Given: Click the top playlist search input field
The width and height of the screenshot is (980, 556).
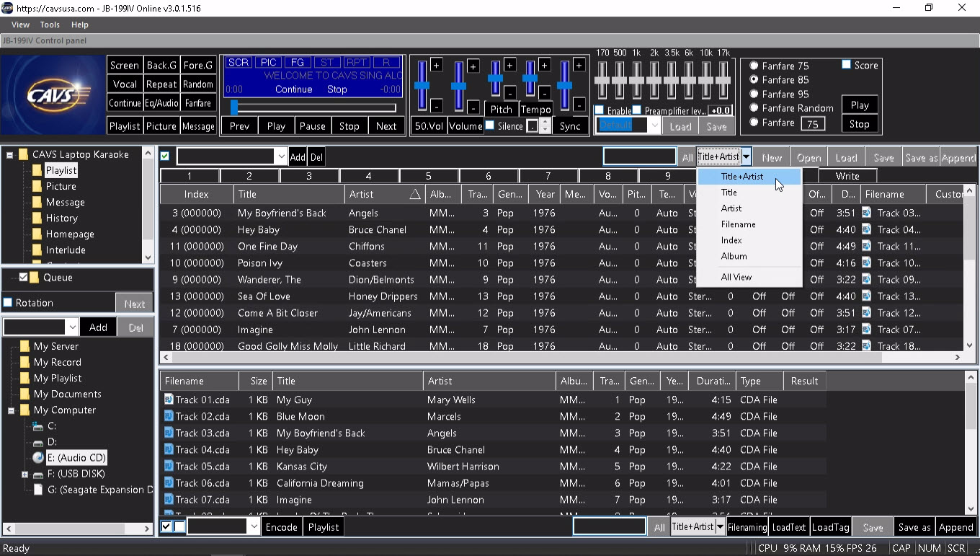Looking at the screenshot, I should tap(640, 156).
